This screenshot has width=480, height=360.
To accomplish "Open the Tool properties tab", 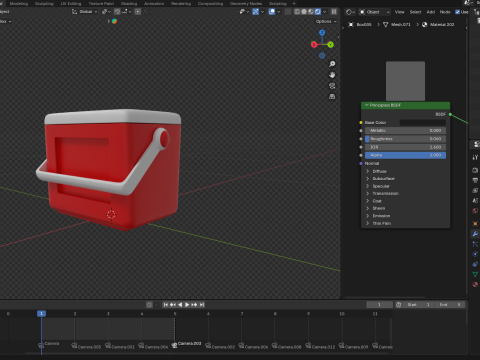I will coord(475,157).
